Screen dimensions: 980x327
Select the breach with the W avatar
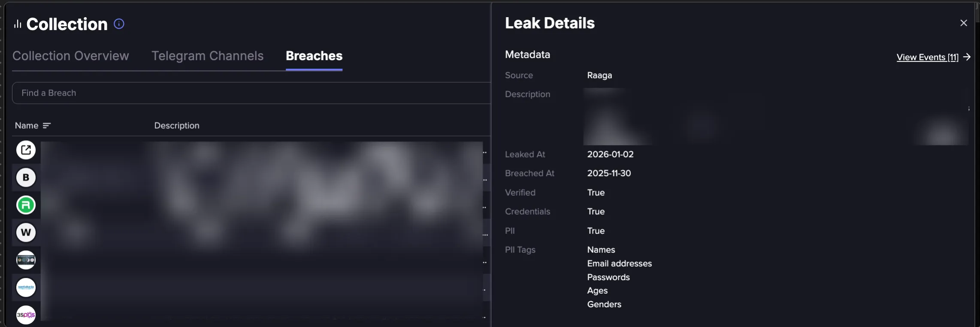[26, 232]
